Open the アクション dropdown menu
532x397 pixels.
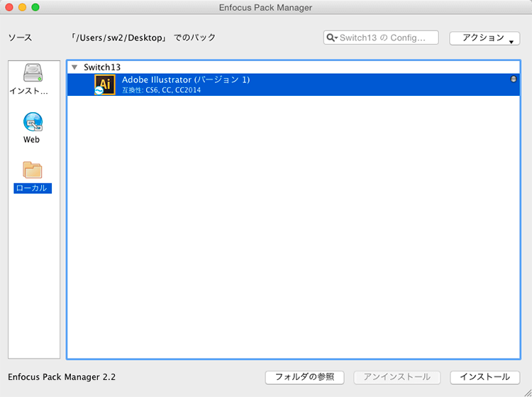point(484,38)
